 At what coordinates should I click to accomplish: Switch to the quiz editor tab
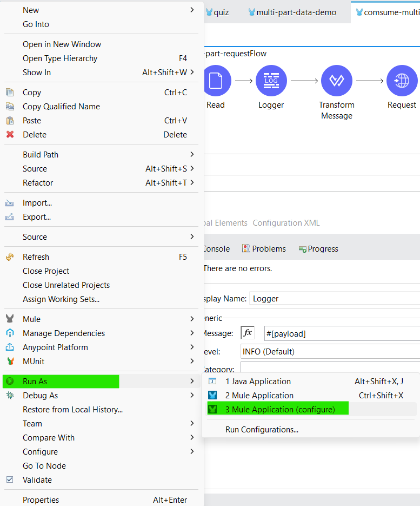click(218, 12)
